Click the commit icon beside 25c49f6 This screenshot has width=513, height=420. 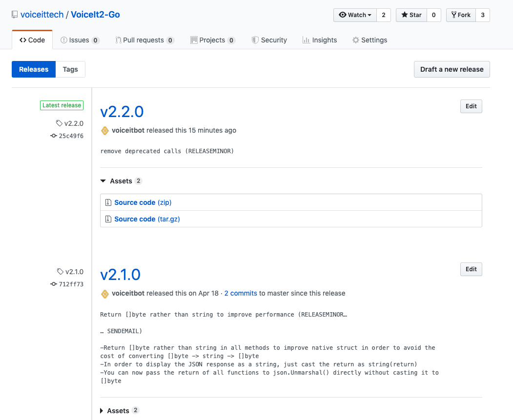click(54, 136)
